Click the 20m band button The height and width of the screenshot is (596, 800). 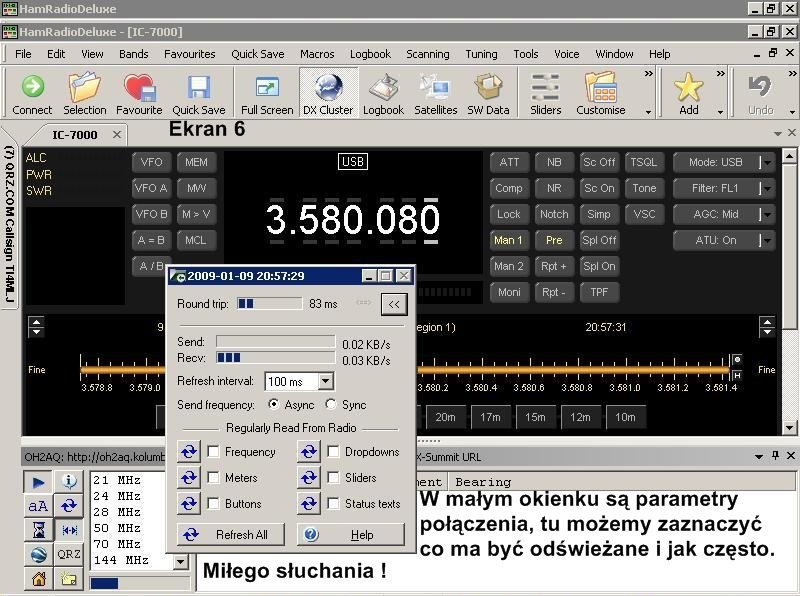point(445,417)
